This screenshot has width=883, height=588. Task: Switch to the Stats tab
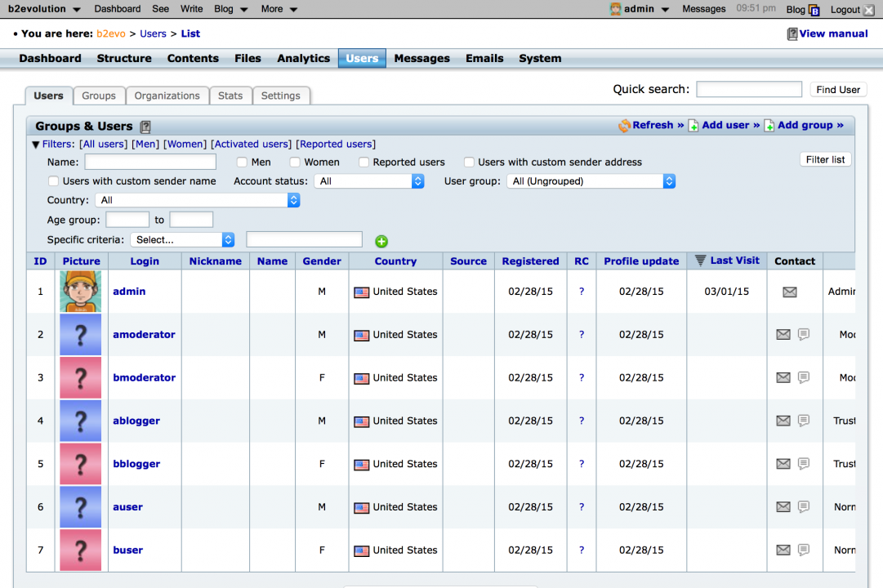pyautogui.click(x=230, y=96)
